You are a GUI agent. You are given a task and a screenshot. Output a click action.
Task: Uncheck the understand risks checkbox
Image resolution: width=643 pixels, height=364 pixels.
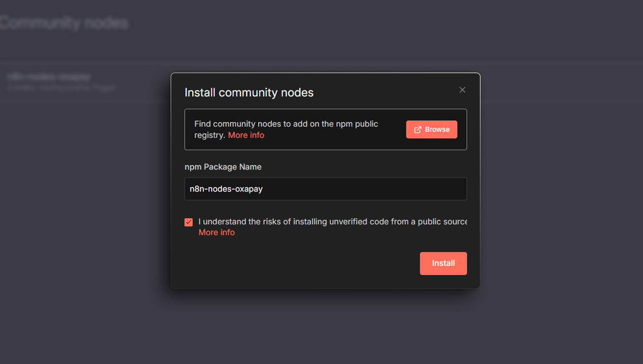pos(188,222)
